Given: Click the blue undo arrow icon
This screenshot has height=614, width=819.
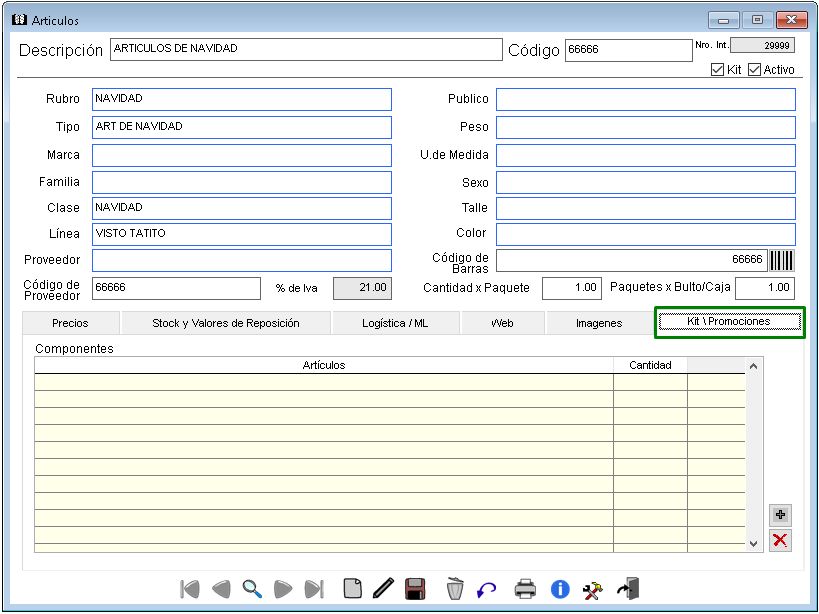Looking at the screenshot, I should [x=487, y=589].
